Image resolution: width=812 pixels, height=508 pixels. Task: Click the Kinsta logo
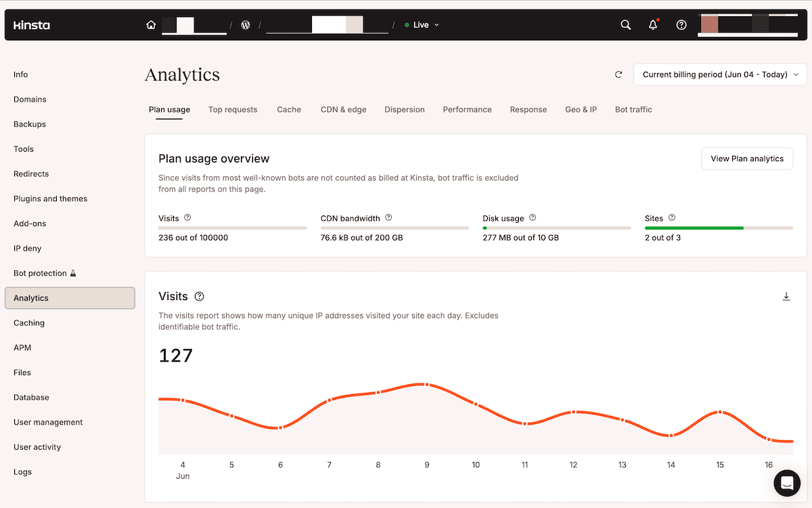[32, 25]
